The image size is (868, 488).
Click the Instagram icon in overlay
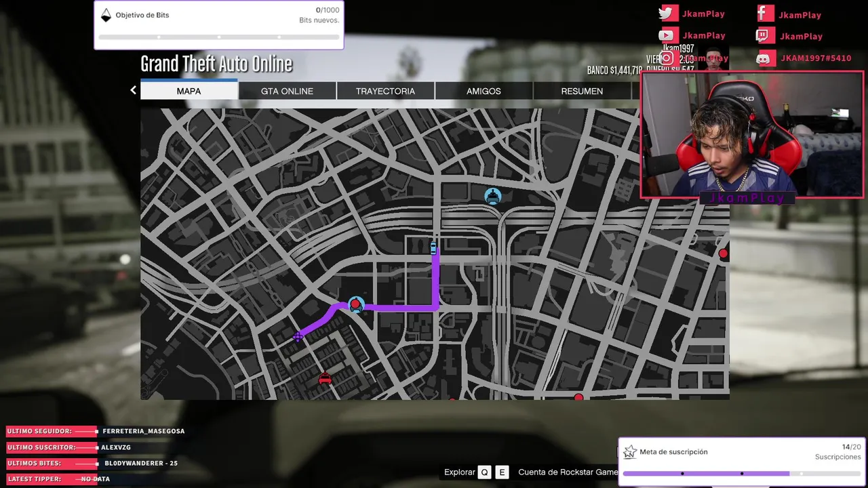[667, 58]
